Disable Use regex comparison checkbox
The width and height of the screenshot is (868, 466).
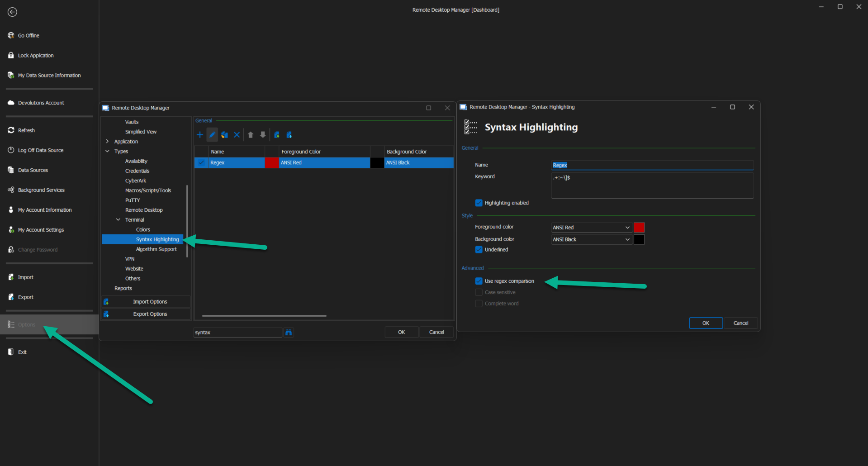(x=479, y=281)
